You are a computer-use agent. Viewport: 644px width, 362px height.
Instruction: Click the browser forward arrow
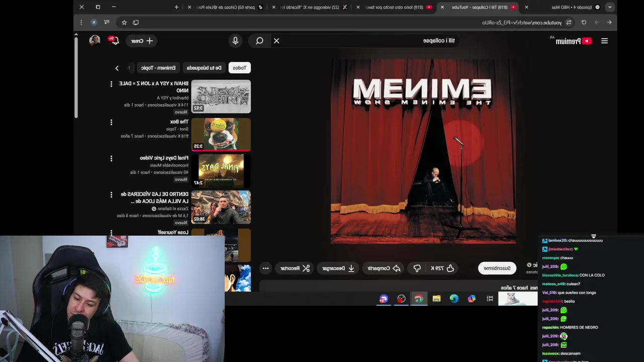[597, 22]
